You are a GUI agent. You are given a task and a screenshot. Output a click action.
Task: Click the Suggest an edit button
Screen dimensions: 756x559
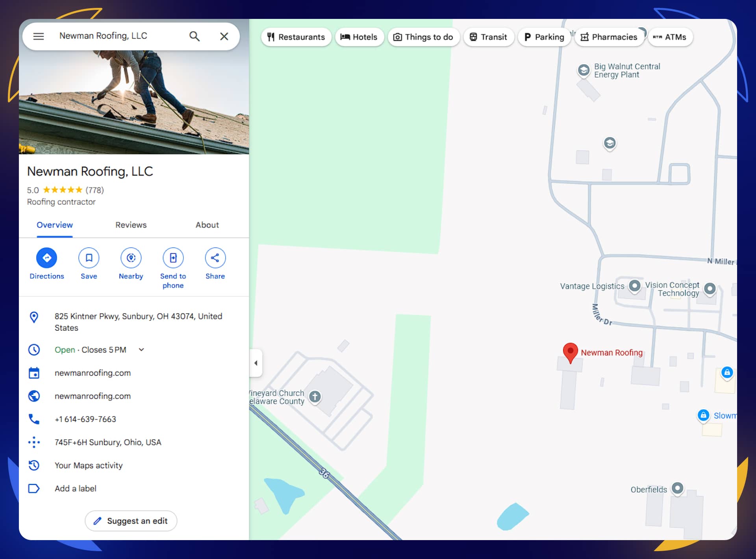(131, 521)
